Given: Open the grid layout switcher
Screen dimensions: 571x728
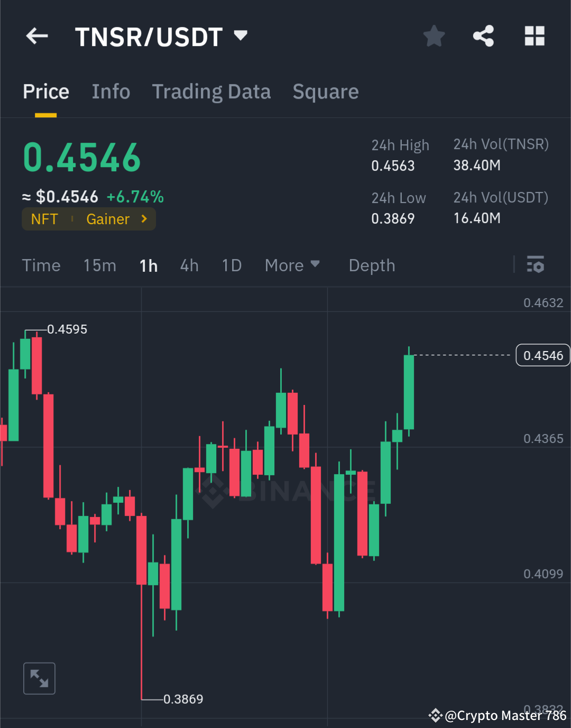Looking at the screenshot, I should pyautogui.click(x=534, y=36).
